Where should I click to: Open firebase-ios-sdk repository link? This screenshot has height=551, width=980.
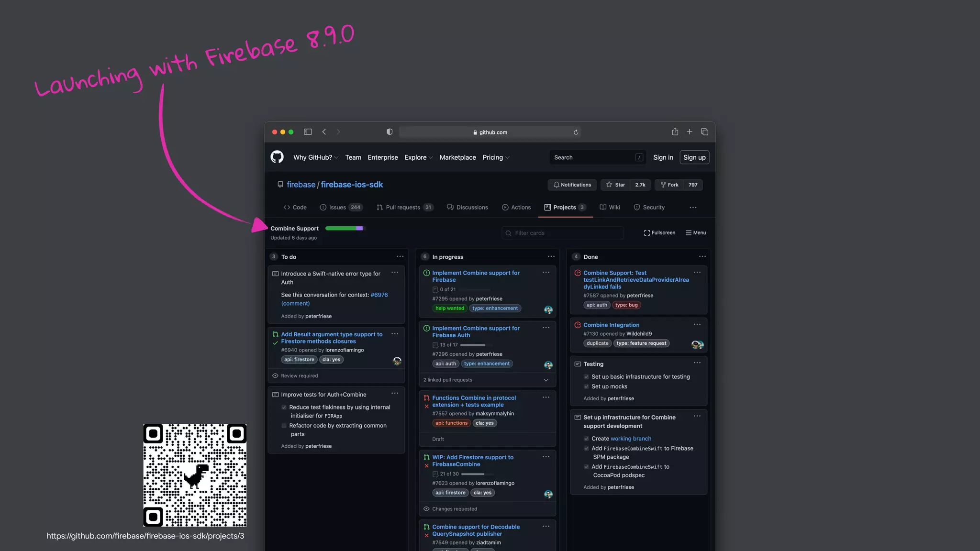pyautogui.click(x=352, y=185)
